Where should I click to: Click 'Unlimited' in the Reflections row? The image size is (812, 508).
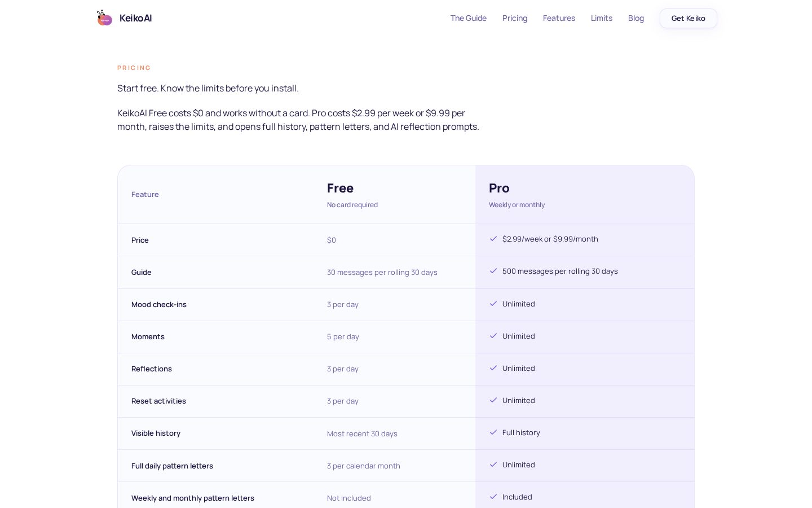tap(519, 368)
